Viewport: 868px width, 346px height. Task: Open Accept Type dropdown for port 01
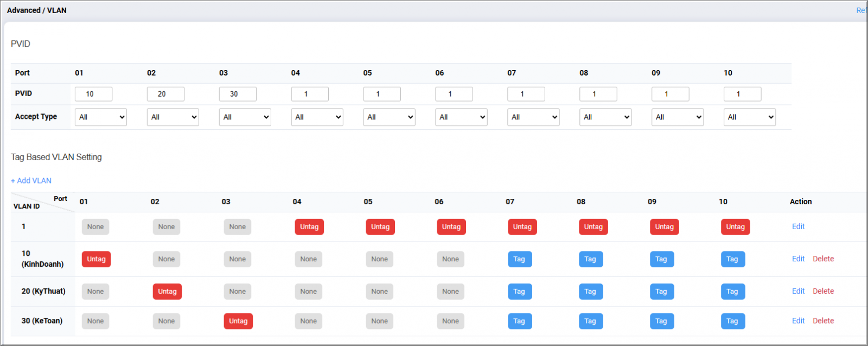[101, 117]
